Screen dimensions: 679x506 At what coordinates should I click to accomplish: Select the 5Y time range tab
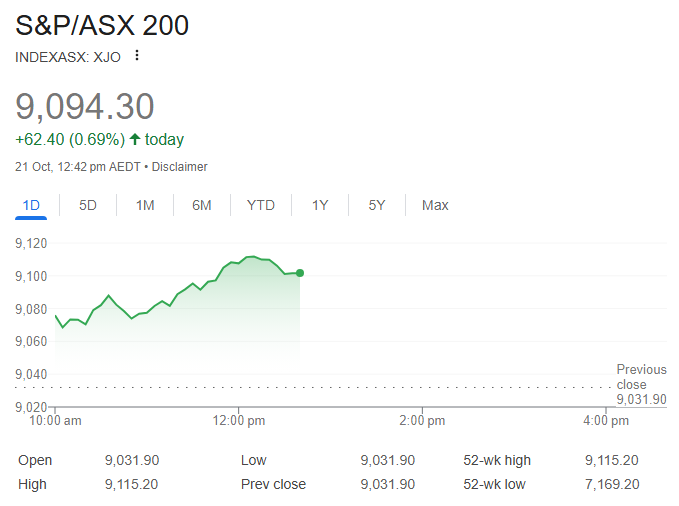click(377, 205)
